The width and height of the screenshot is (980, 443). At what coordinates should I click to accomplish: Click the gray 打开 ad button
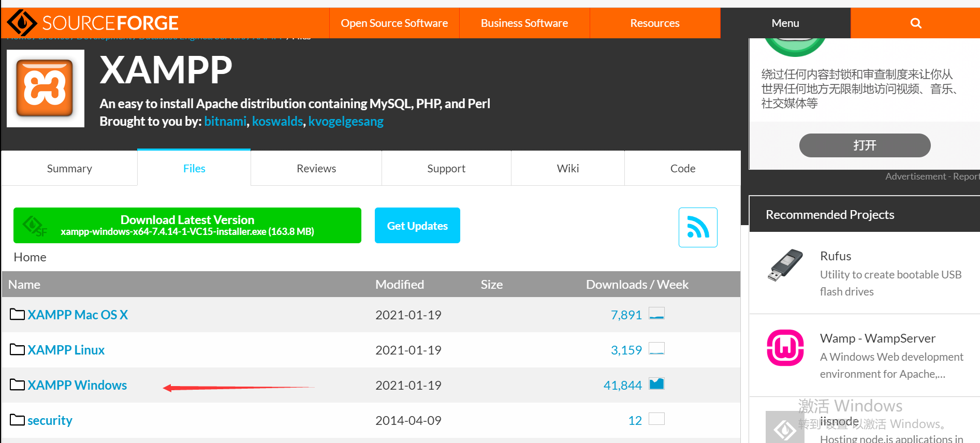(865, 145)
